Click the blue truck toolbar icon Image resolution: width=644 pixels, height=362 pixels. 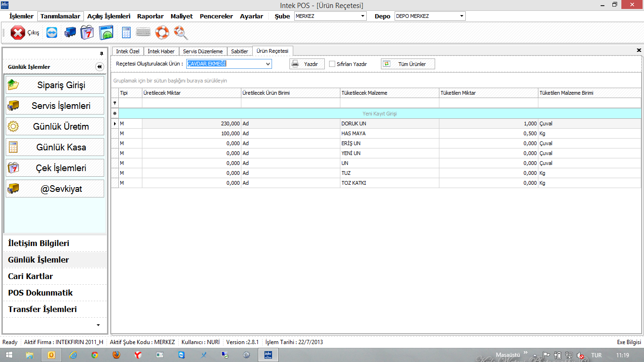point(70,33)
